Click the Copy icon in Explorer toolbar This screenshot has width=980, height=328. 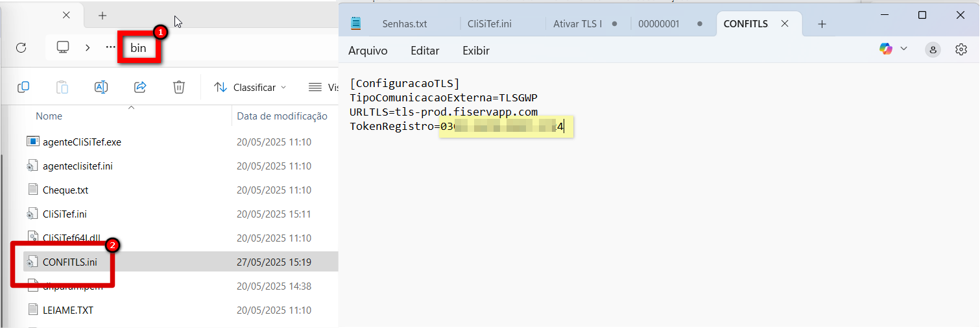point(23,87)
